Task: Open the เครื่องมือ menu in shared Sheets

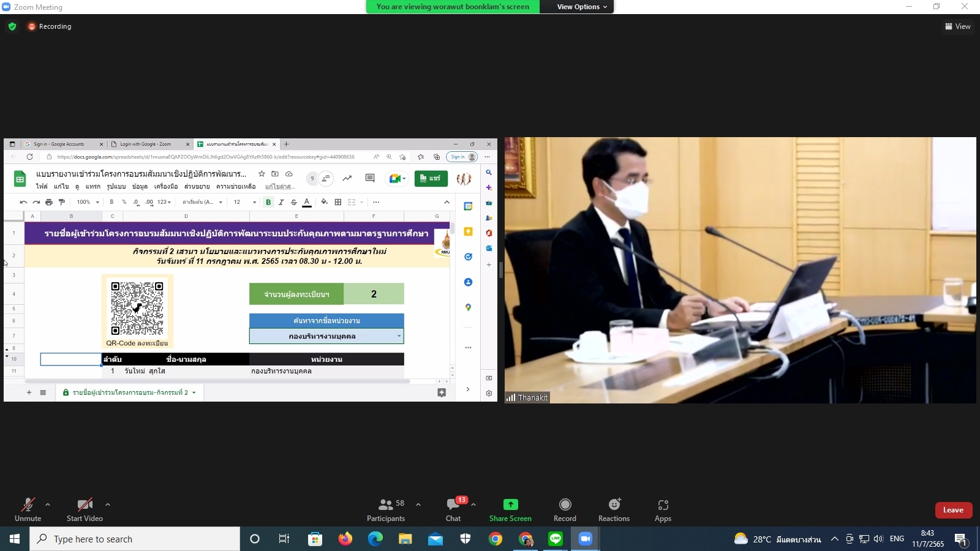Action: pyautogui.click(x=166, y=186)
